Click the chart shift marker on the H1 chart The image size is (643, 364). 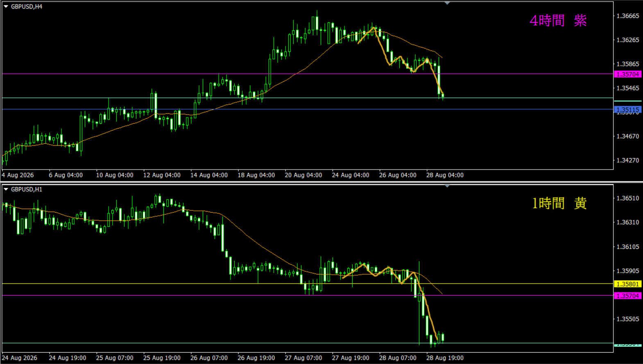point(447,186)
